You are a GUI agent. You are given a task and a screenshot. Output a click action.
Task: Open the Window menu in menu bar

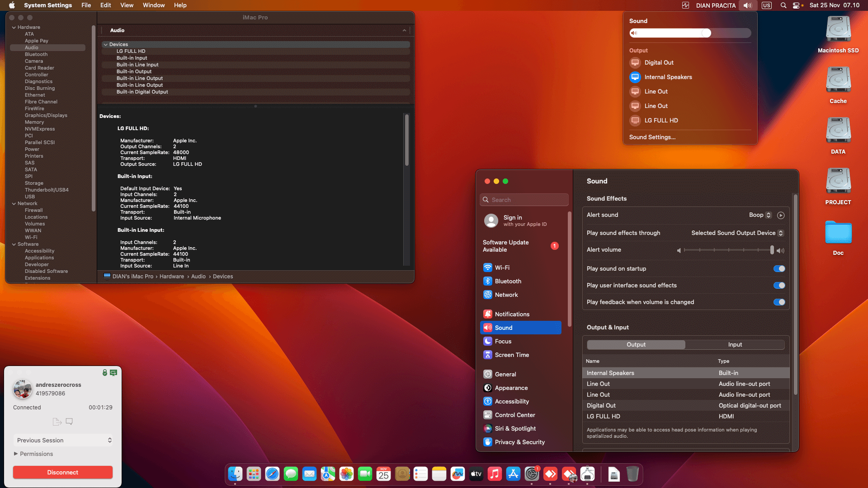154,5
